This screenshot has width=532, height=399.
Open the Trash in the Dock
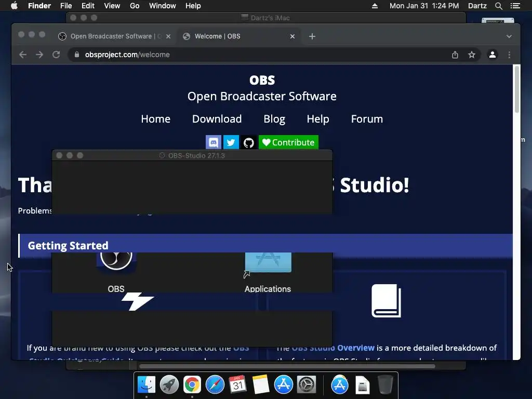[385, 384]
